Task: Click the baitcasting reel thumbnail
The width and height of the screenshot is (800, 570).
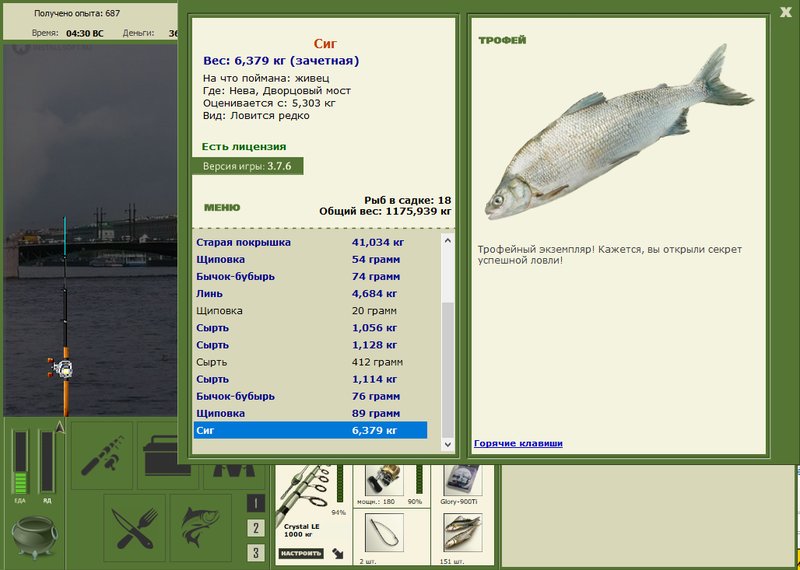Action: pyautogui.click(x=384, y=479)
